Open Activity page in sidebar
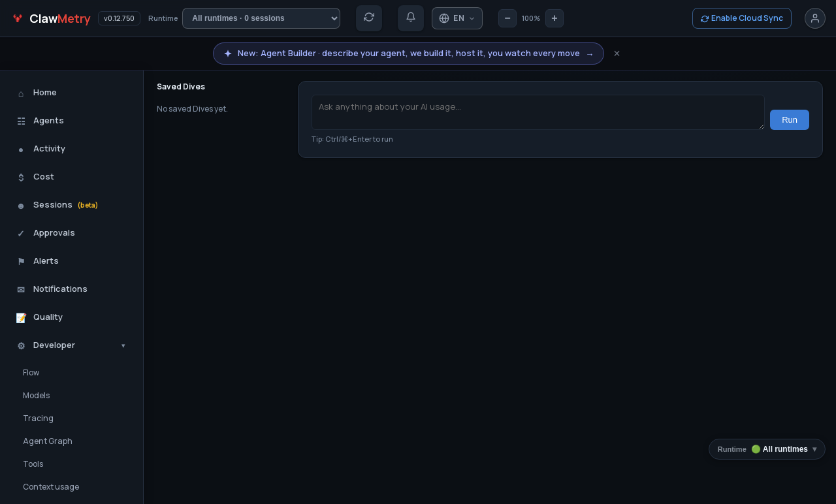Screen dimensions: 836x504 point(72,149)
